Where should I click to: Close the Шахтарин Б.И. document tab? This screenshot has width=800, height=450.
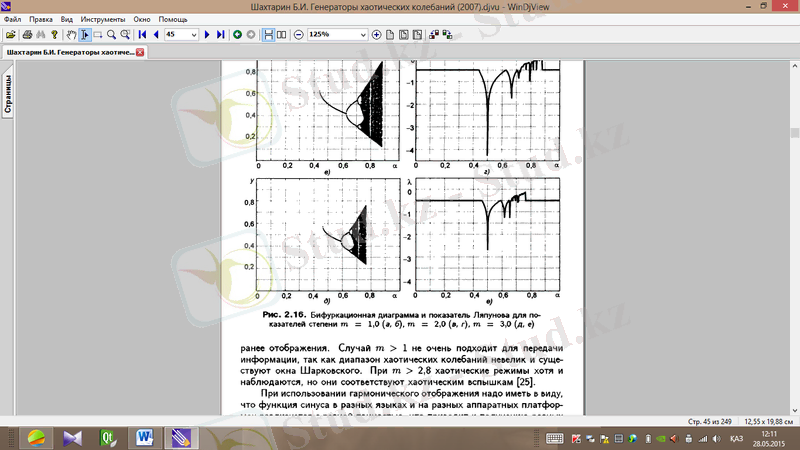point(141,52)
